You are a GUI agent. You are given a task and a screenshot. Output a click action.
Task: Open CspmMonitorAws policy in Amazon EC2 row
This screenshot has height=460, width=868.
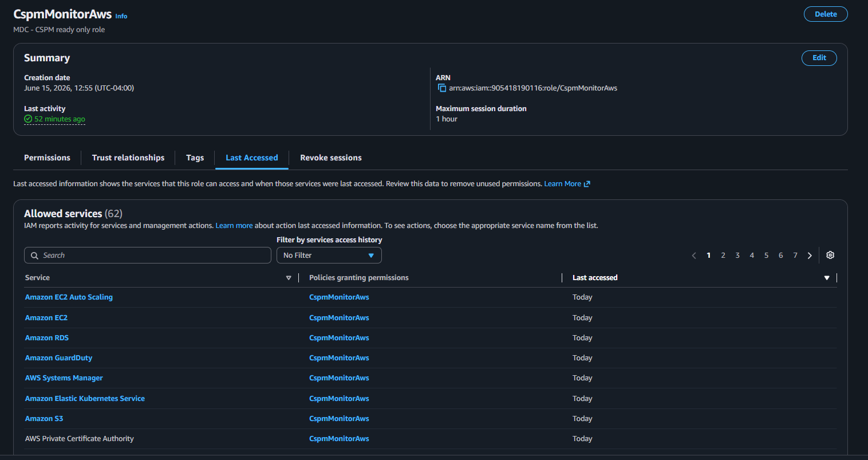point(339,318)
